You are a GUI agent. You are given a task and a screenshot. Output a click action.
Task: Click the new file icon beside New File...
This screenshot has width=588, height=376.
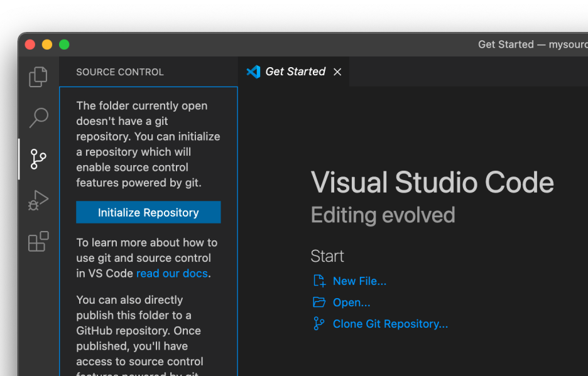(319, 281)
